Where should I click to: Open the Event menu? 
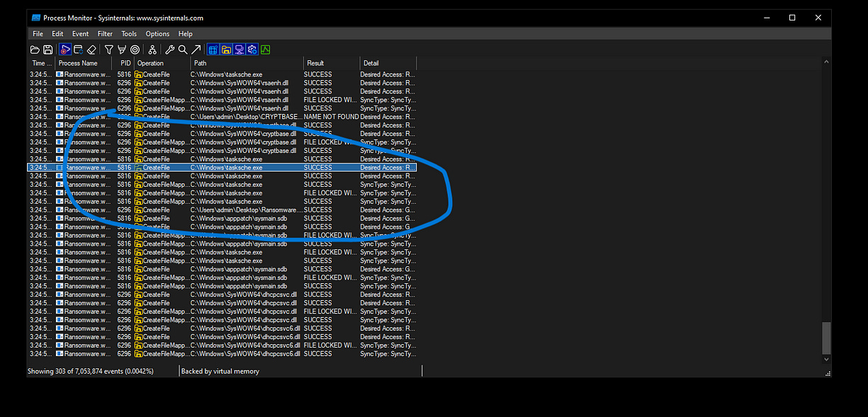coord(80,33)
